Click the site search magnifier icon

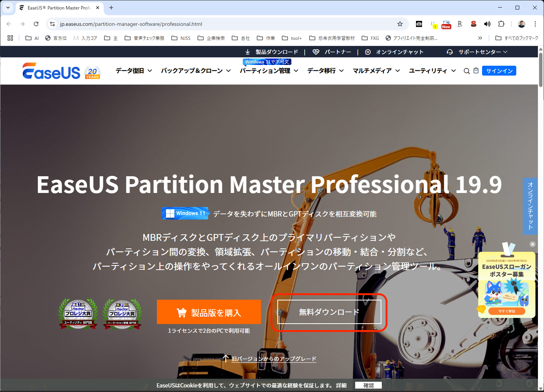[x=467, y=71]
